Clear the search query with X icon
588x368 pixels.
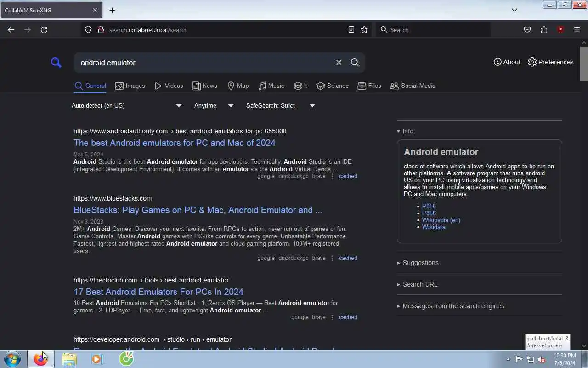click(x=339, y=63)
